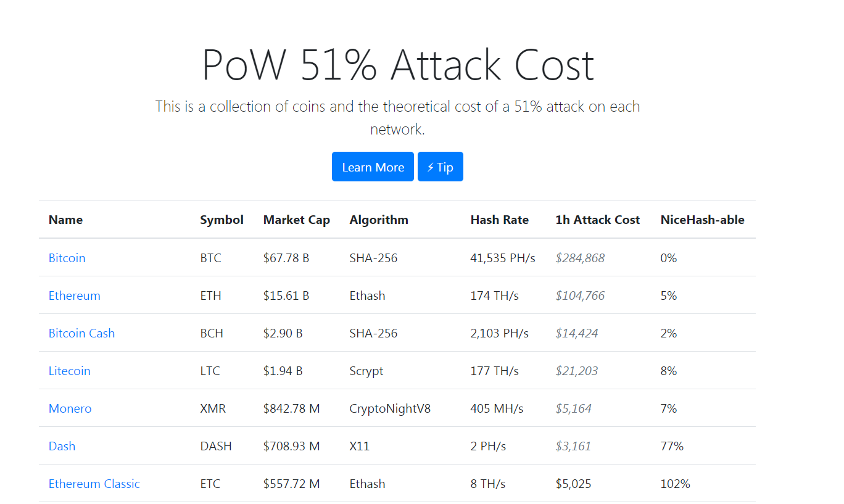Open the Bitcoin Cash link
The image size is (844, 504).
coord(82,333)
